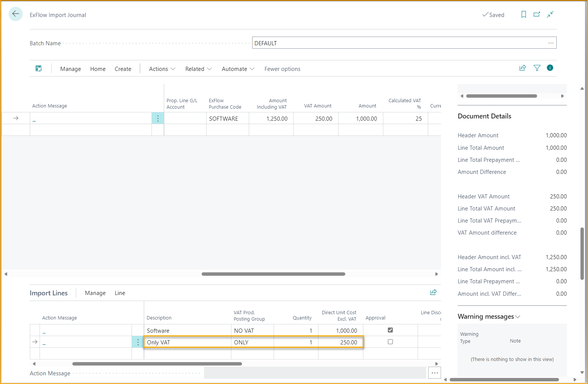
Task: Click Manage in Import Lines section
Action: point(95,293)
